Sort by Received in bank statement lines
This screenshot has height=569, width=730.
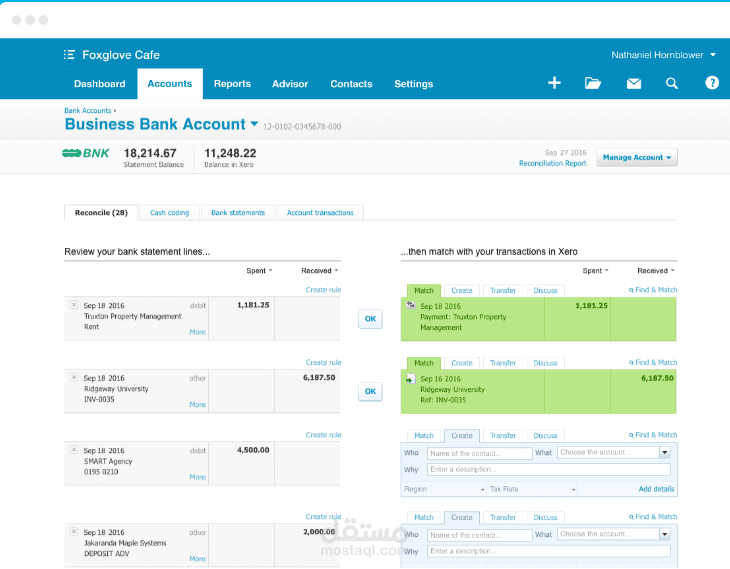click(x=319, y=271)
